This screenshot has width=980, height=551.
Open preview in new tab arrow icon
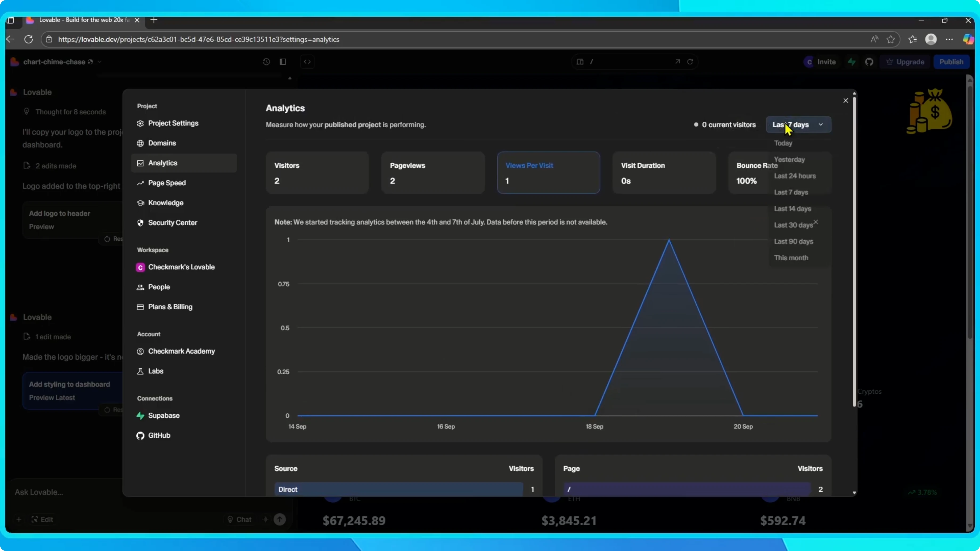[677, 61]
